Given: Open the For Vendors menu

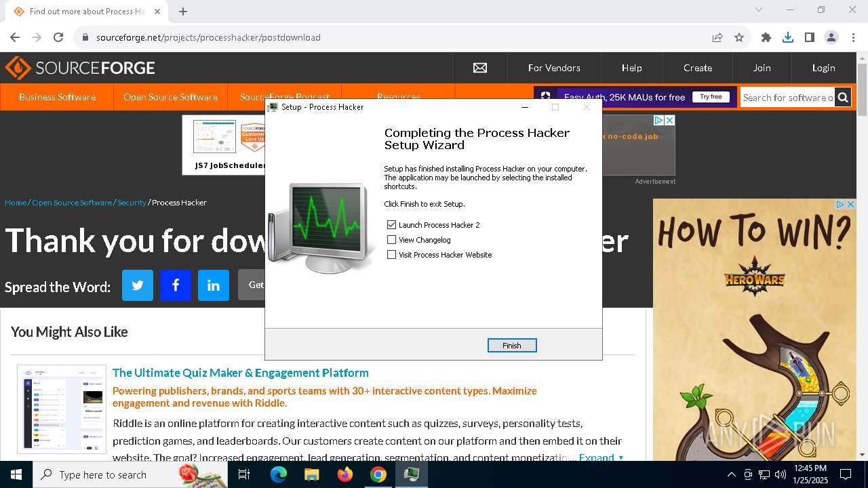Looking at the screenshot, I should [554, 68].
